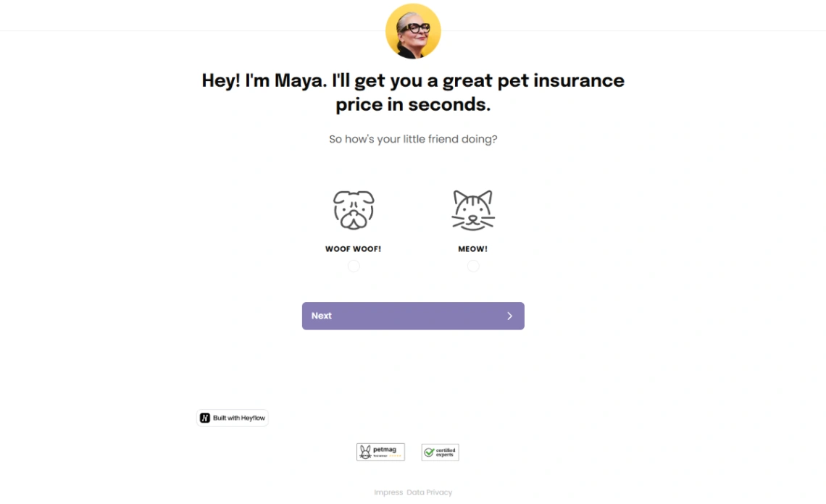Select the MEOW! radio button
Image resolution: width=826 pixels, height=504 pixels.
click(473, 266)
